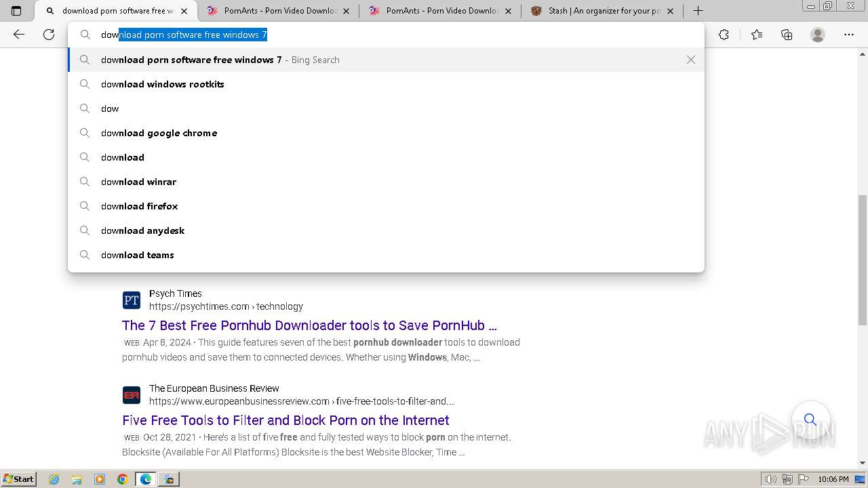Choose suggestion 'download firefox'

point(386,206)
